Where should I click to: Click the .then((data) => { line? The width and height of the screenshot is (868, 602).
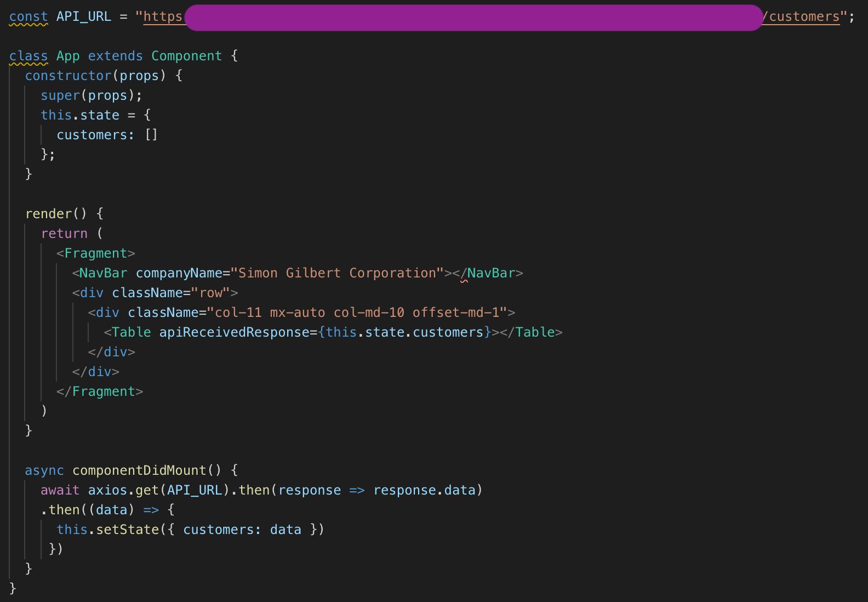tap(107, 510)
